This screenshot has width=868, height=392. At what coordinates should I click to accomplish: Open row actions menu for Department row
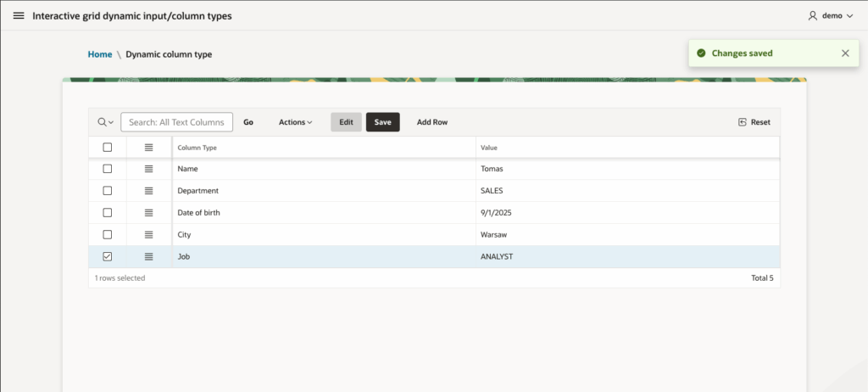149,191
